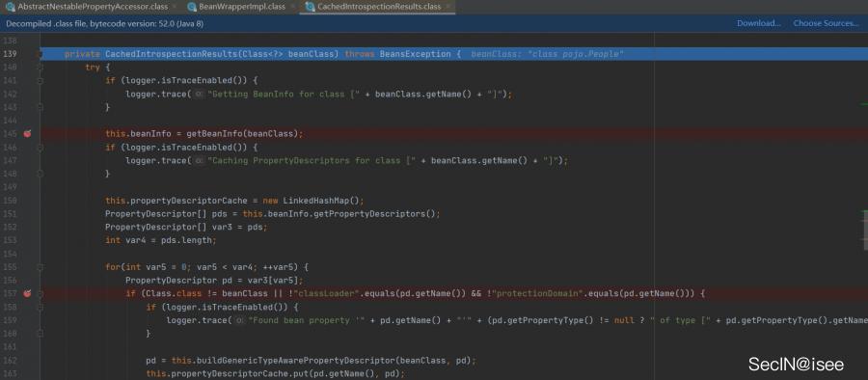Collapse the constructor fold at line 139

tap(41, 54)
